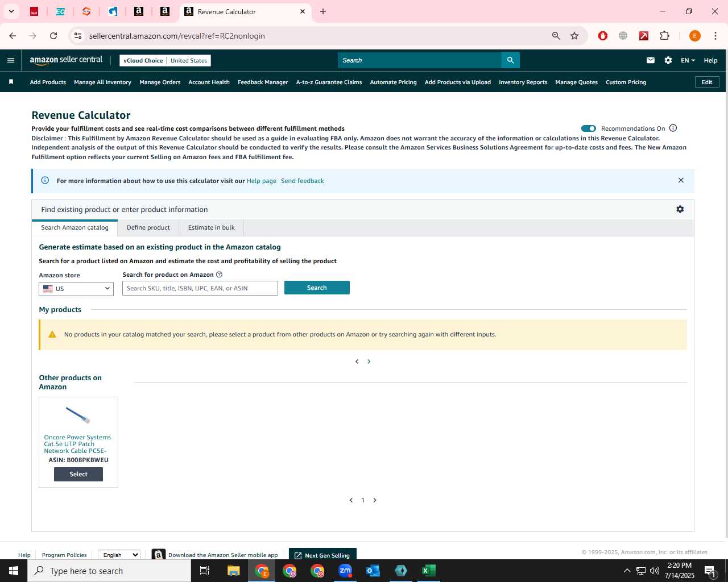This screenshot has height=582, width=728.
Task: Open Manage All Inventory menu
Action: click(102, 82)
